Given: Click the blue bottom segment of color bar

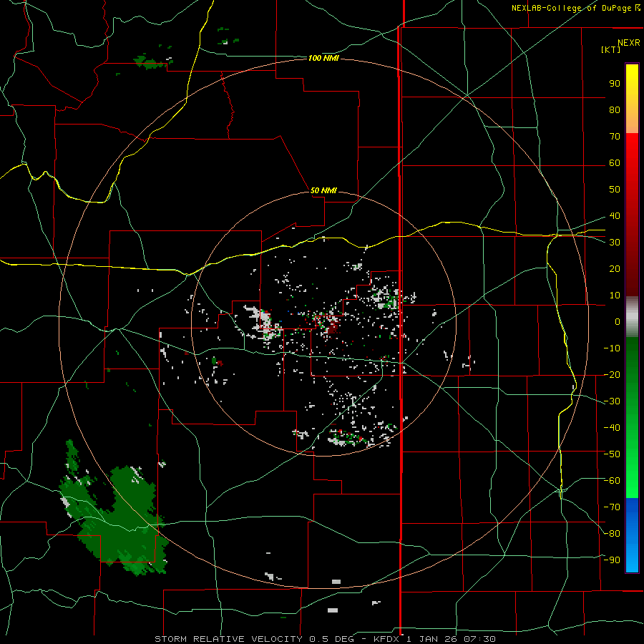Looking at the screenshot, I should click(632, 535).
